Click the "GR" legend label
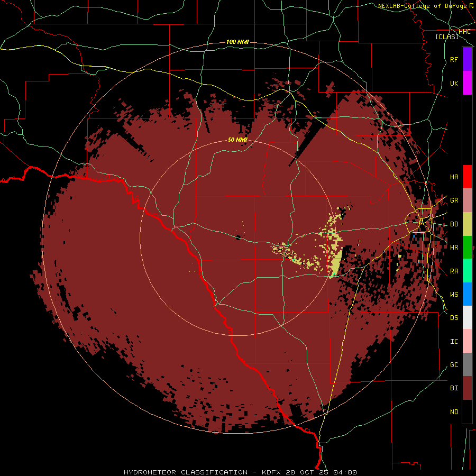 tap(454, 200)
